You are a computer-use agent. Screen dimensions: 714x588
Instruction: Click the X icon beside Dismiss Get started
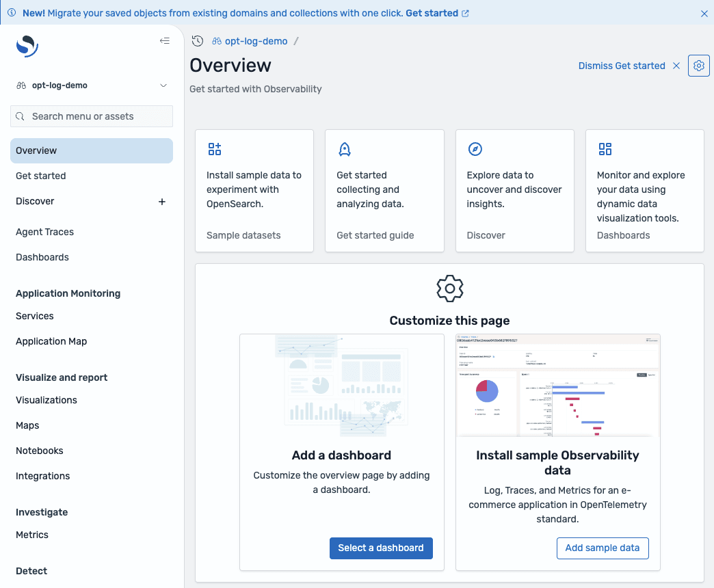click(676, 66)
